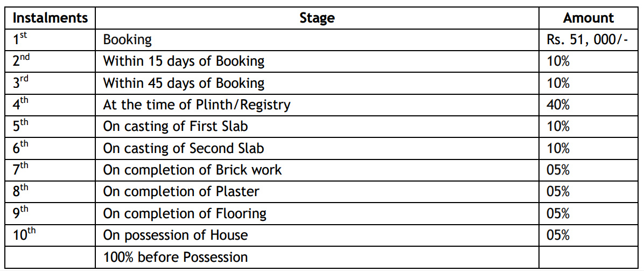644x271 pixels.
Task: Click the At the time of Plinth/Registry cell
Action: pyautogui.click(x=197, y=105)
